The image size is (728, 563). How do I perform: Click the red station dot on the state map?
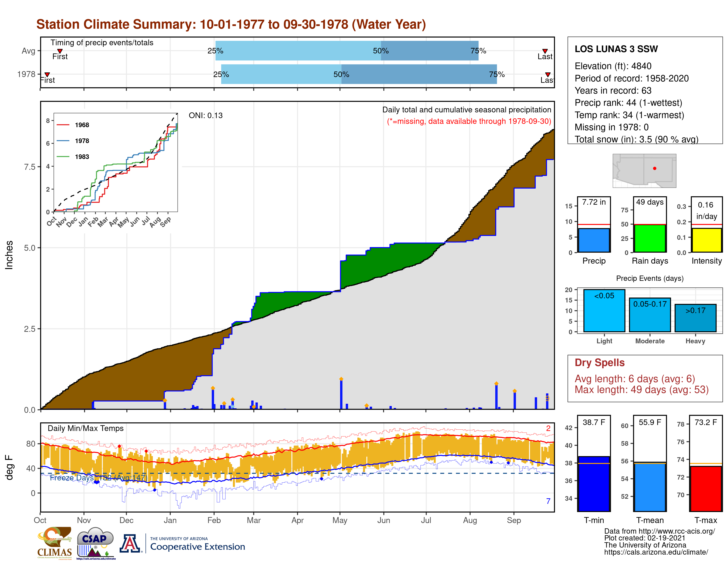coord(655,168)
